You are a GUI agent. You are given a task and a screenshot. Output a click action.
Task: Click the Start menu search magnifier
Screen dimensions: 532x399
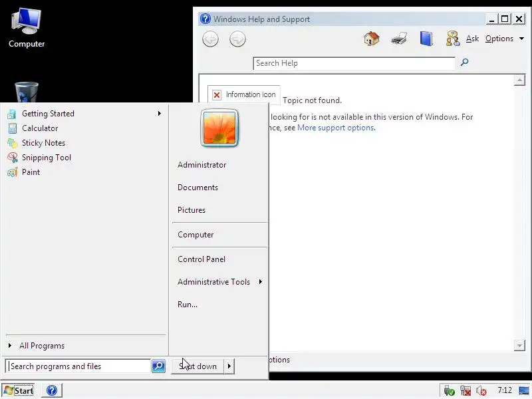pyautogui.click(x=158, y=366)
